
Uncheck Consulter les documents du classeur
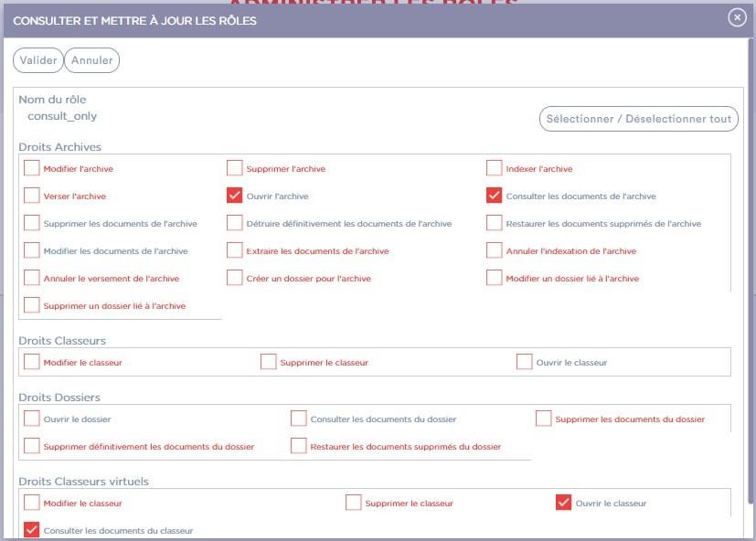tap(32, 530)
